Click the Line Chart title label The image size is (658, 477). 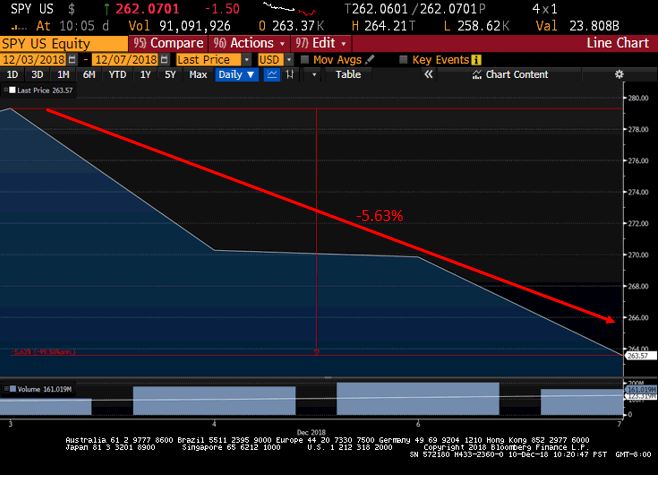coord(617,43)
